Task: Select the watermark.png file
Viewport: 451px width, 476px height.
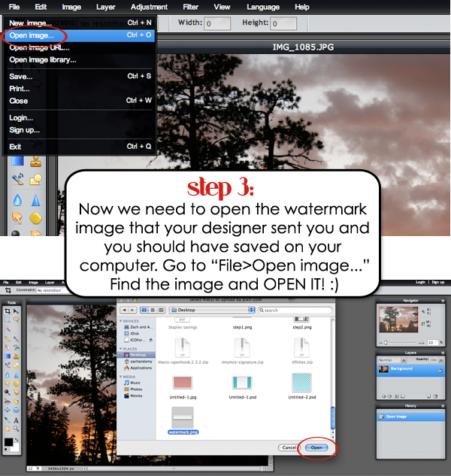Action: tap(183, 420)
